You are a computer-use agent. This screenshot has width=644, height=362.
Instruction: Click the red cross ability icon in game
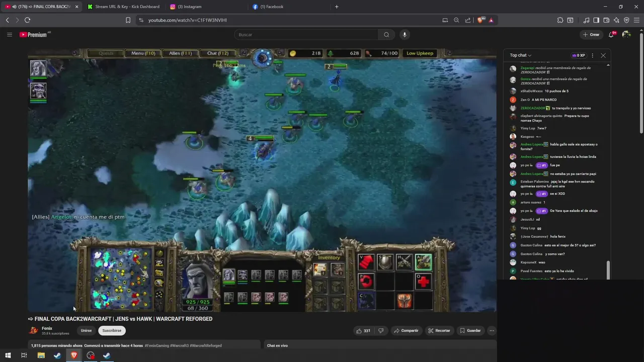423,282
